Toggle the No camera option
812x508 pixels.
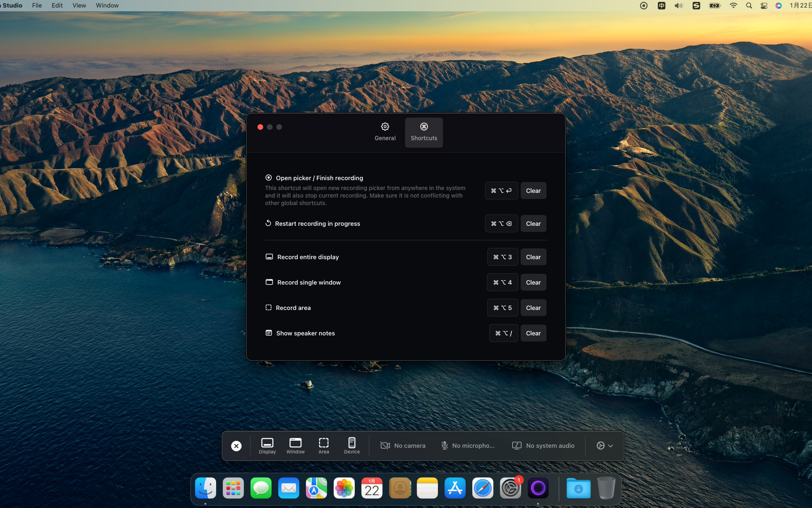(x=403, y=445)
